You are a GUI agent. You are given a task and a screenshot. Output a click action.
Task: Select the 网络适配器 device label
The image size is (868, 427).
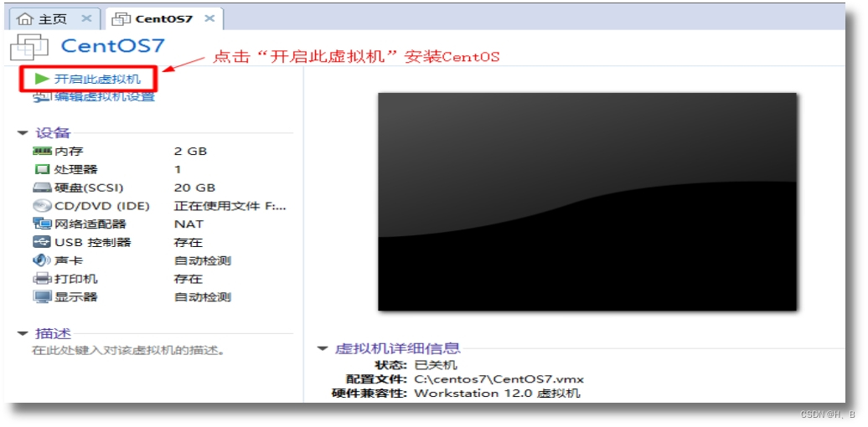pos(90,224)
